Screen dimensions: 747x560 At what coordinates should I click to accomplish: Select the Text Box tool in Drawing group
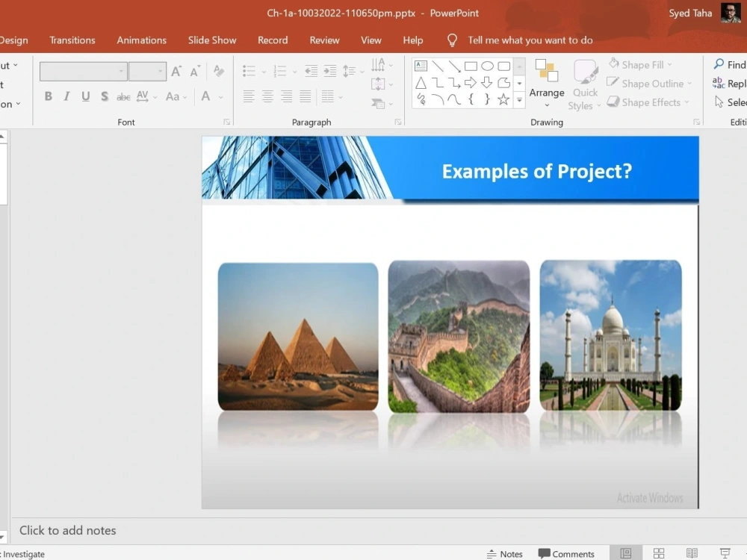point(421,66)
